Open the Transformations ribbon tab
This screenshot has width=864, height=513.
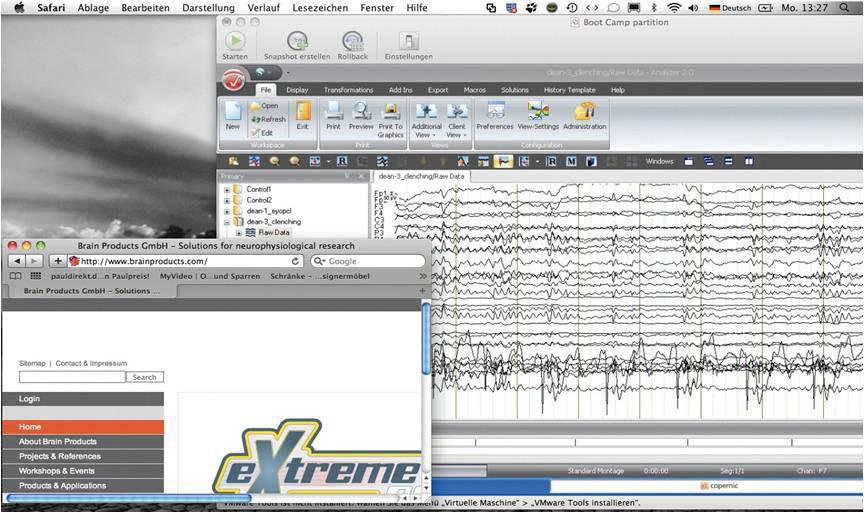pos(348,90)
